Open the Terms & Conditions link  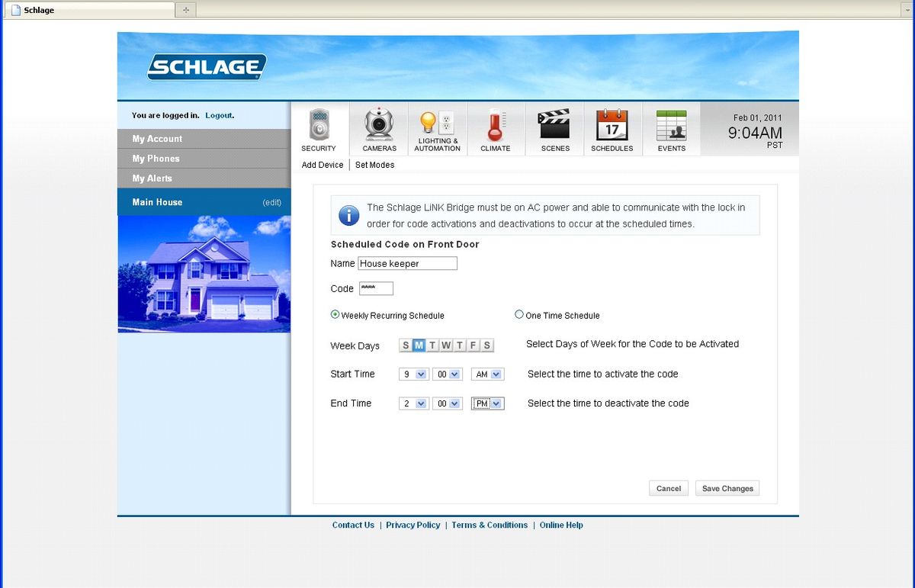490,525
